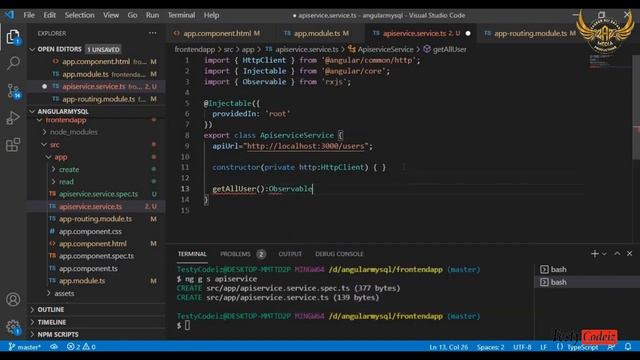This screenshot has height=360, width=640.
Task: Open the Manage gear icon
Action: click(13, 327)
